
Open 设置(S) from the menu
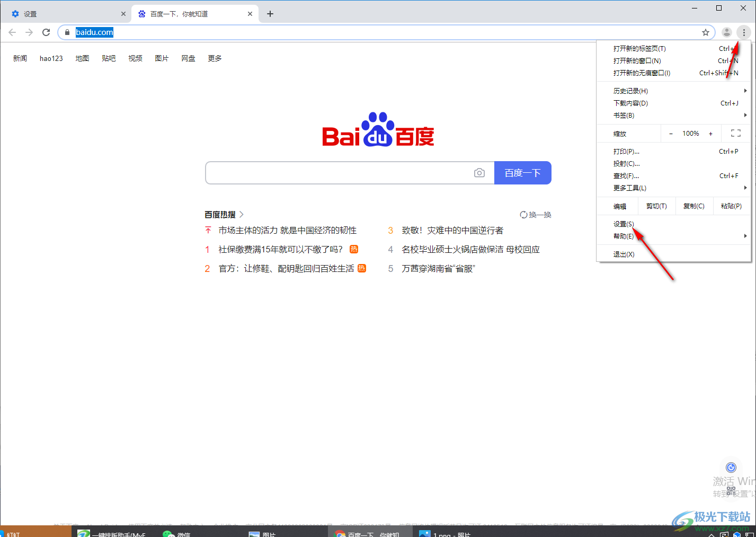pos(674,224)
